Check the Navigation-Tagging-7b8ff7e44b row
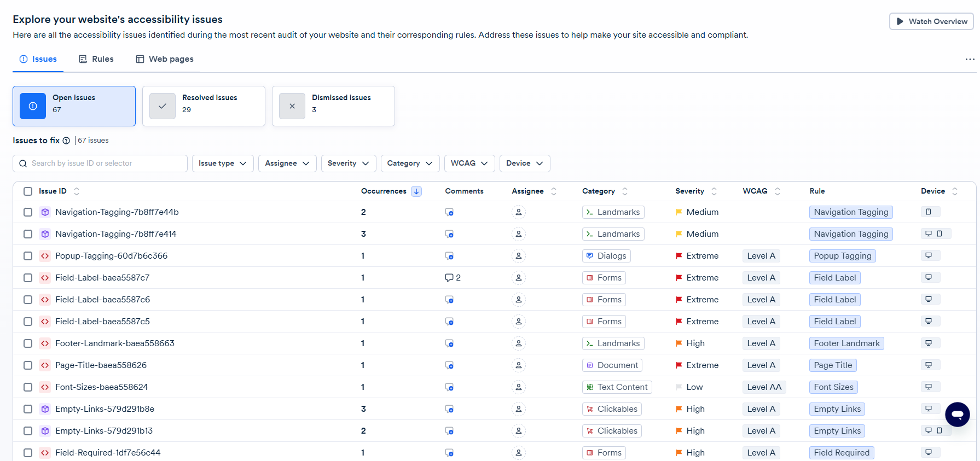The width and height of the screenshot is (980, 461). coord(28,212)
